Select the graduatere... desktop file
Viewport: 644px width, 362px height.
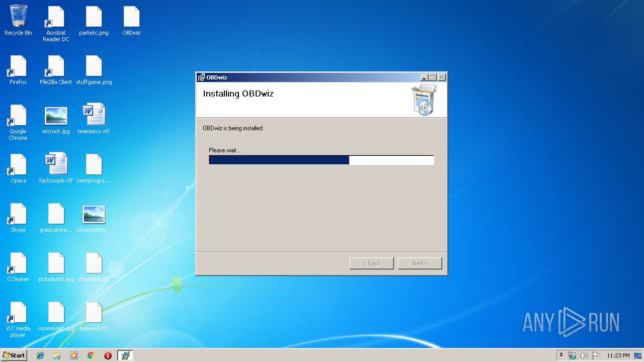(x=56, y=218)
